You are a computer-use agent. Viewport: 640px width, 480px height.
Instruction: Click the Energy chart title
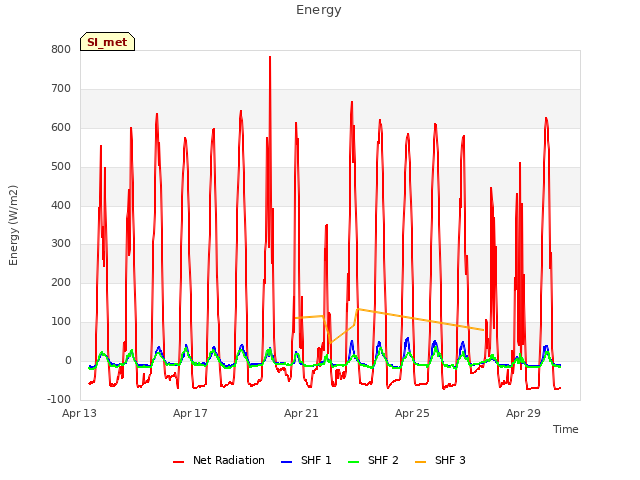pyautogui.click(x=319, y=10)
